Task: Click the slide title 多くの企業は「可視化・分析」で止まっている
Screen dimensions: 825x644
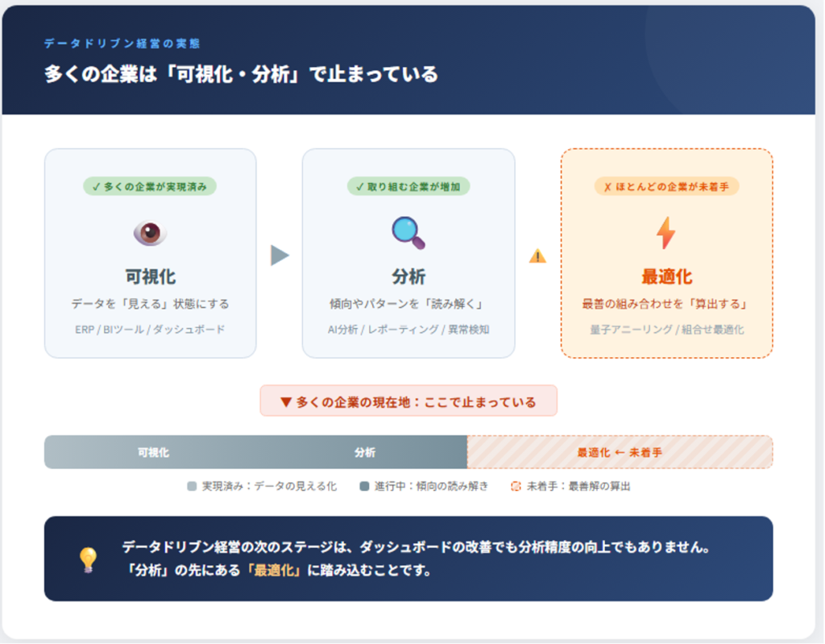Action: click(241, 74)
